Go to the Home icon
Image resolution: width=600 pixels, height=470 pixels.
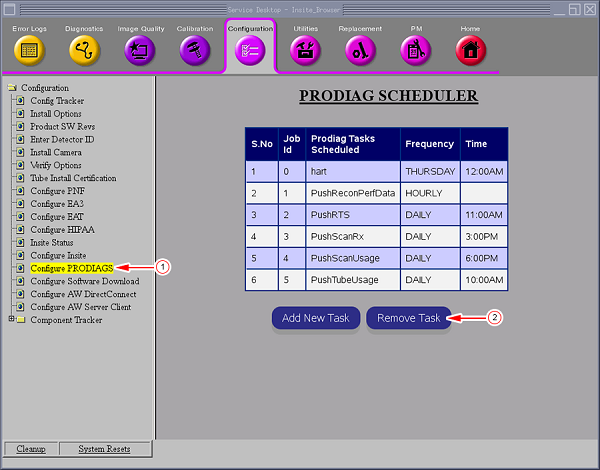[470, 49]
